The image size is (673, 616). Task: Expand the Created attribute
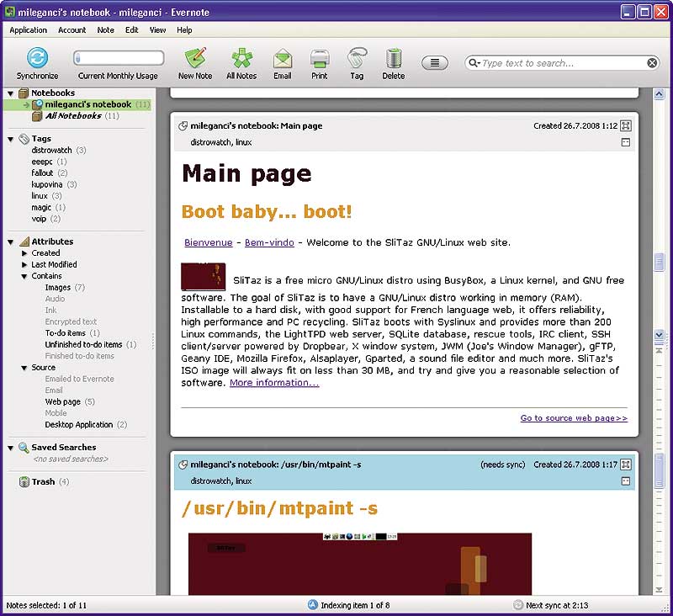[24, 253]
